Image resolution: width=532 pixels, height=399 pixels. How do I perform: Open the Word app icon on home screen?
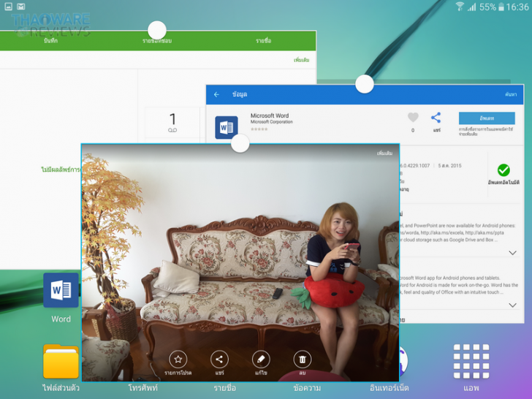pos(61,290)
